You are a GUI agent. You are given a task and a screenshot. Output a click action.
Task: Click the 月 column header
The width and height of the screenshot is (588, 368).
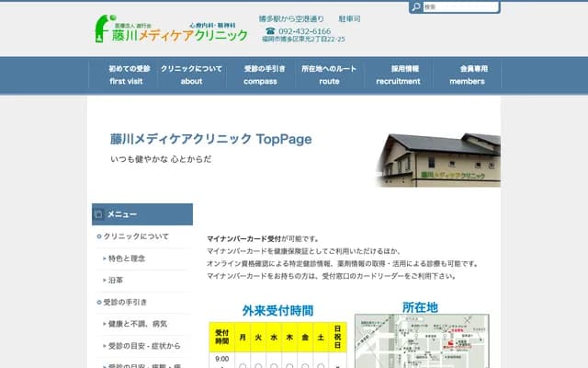[243, 337]
